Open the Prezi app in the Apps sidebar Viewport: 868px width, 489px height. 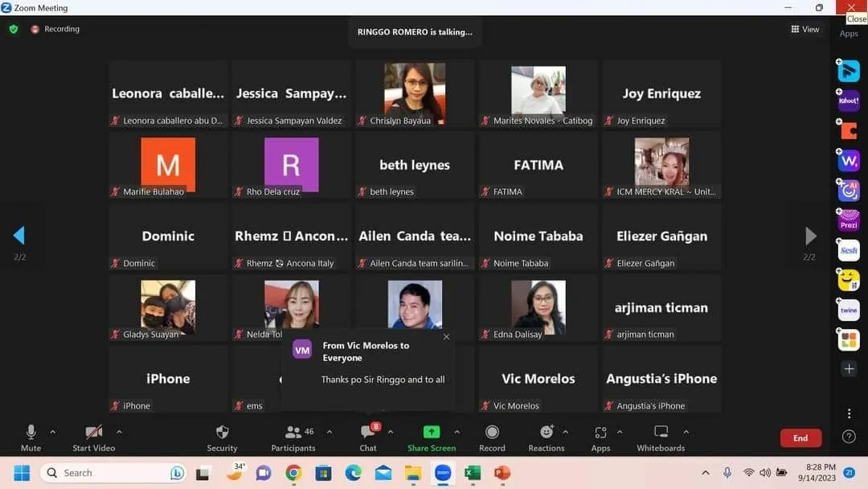pos(849,220)
